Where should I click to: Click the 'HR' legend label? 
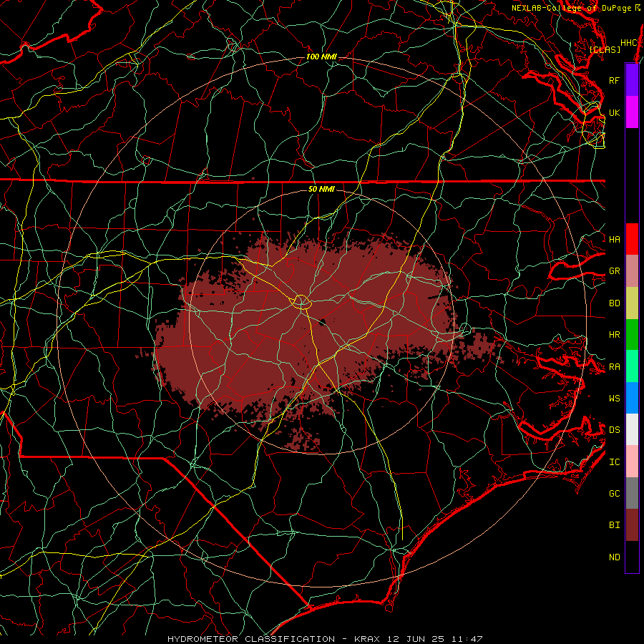click(x=614, y=335)
